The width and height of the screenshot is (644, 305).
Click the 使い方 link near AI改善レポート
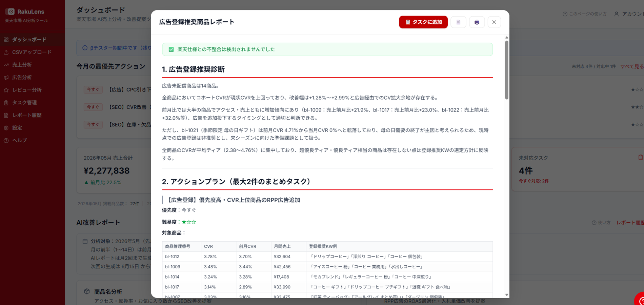click(601, 223)
